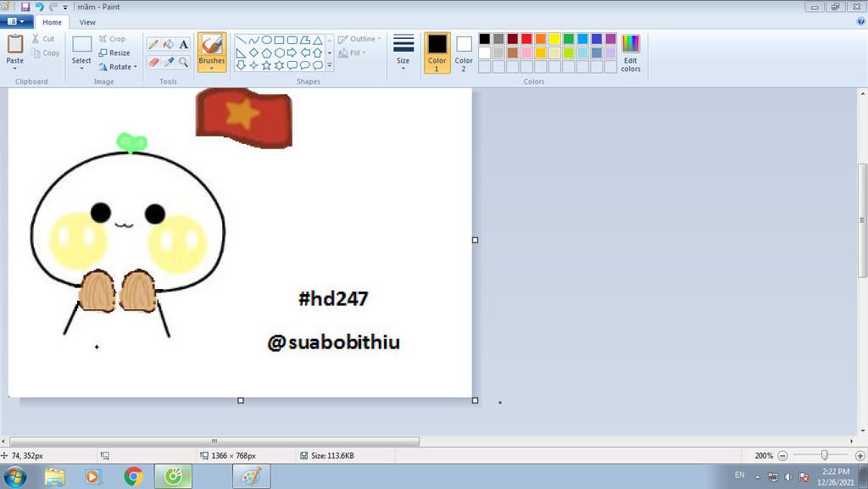Open the Windows Start button
Image resolution: width=868 pixels, height=489 pixels.
point(15,476)
